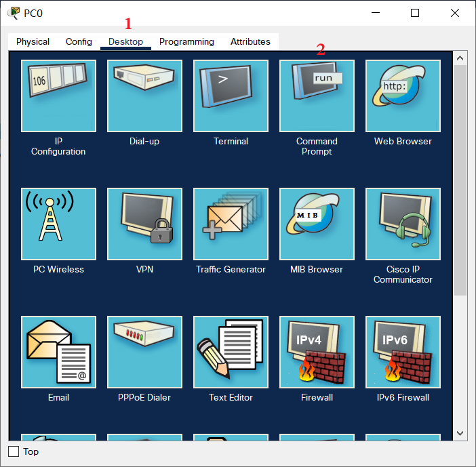
Task: Click the 'Terminal' caption
Action: point(231,141)
